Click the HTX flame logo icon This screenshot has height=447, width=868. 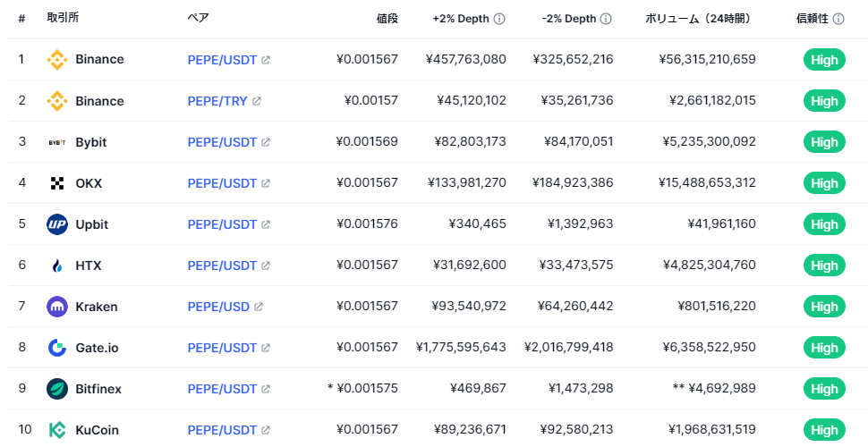pyautogui.click(x=57, y=266)
